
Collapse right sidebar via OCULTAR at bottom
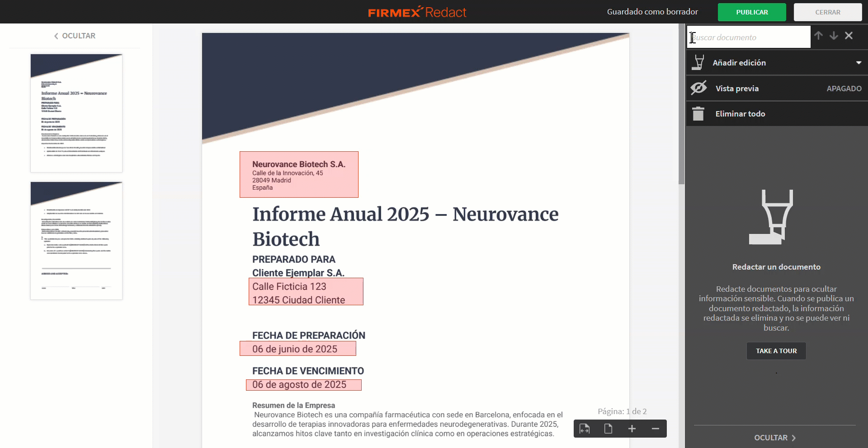click(x=775, y=438)
